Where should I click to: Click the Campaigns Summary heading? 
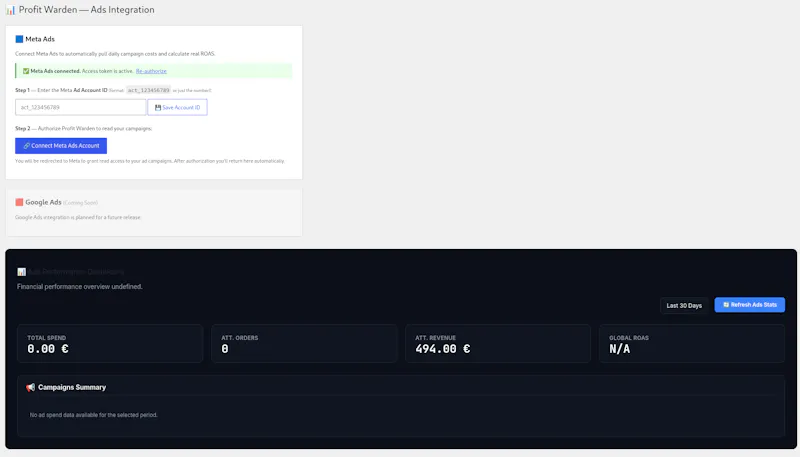tap(72, 388)
